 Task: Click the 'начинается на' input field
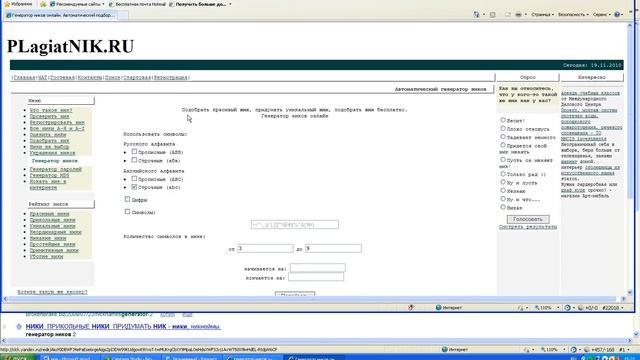pyautogui.click(x=318, y=268)
